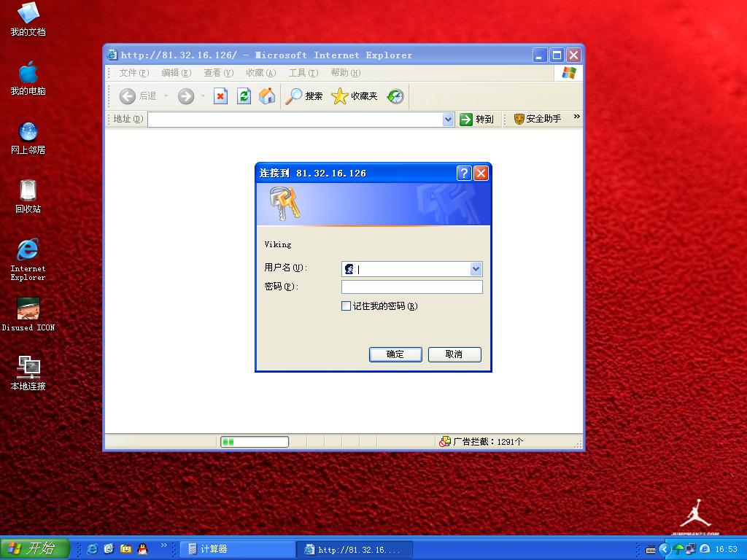This screenshot has width=747, height=560.
Task: Click the page loading progress bar
Action: [x=255, y=442]
